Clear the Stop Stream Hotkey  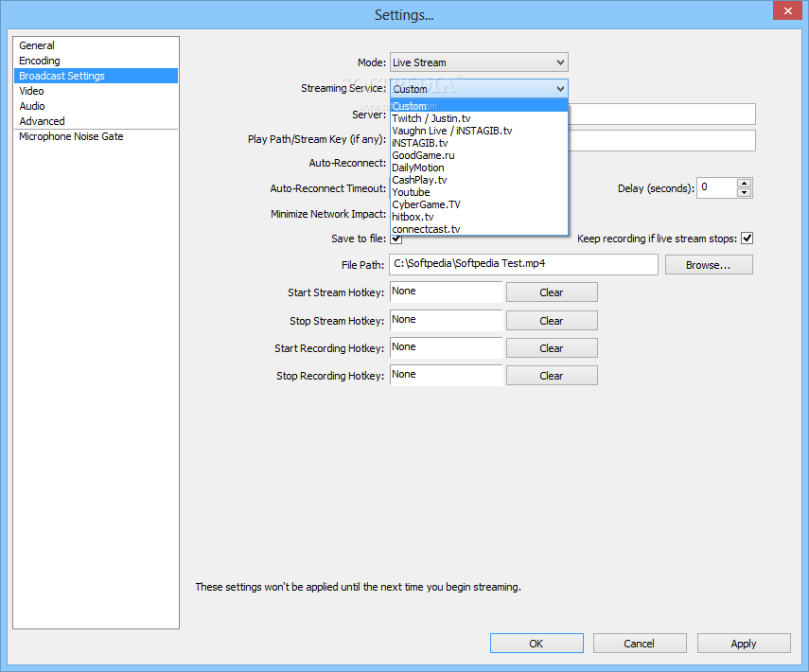tap(552, 321)
